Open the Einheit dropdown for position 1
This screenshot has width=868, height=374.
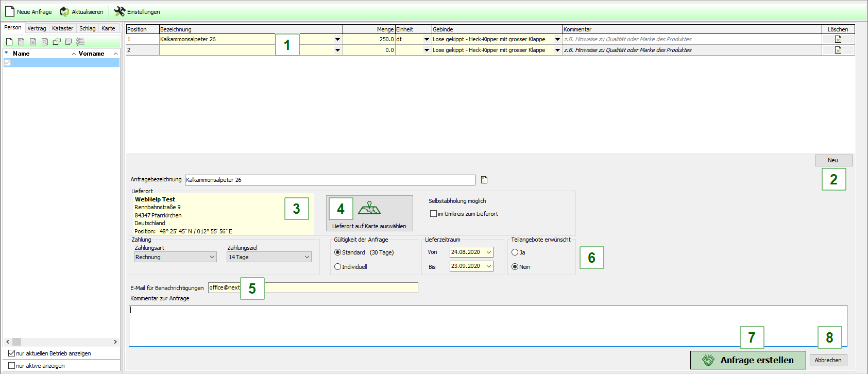427,40
